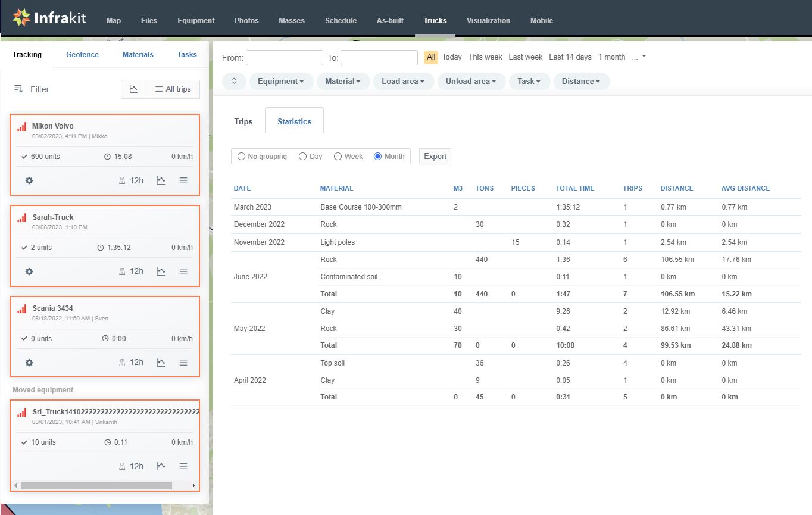Select the No grouping radio option
Viewport: 812px width, 515px height.
(241, 157)
